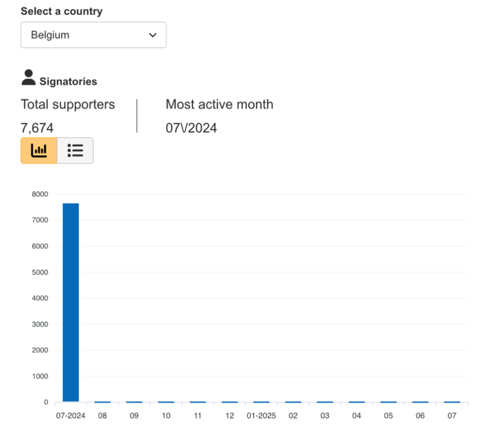Click the 04 month bar in the chart
Image resolution: width=503 pixels, height=448 pixels.
[356, 401]
